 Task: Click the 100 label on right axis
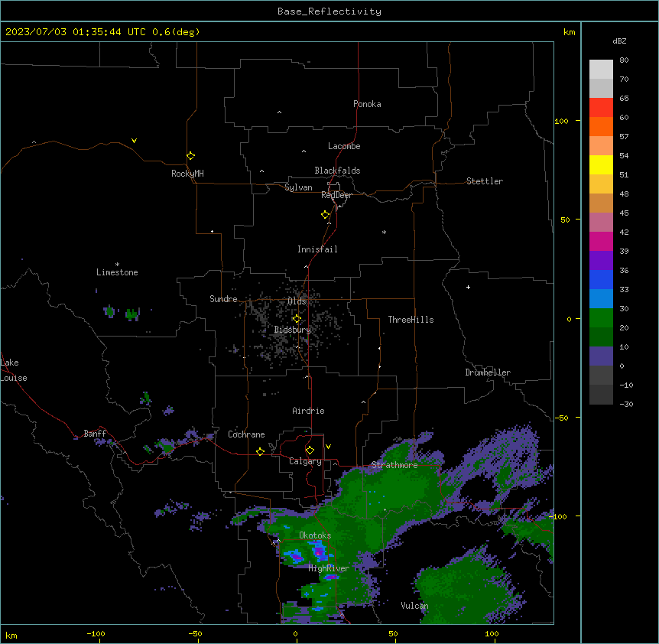click(561, 121)
